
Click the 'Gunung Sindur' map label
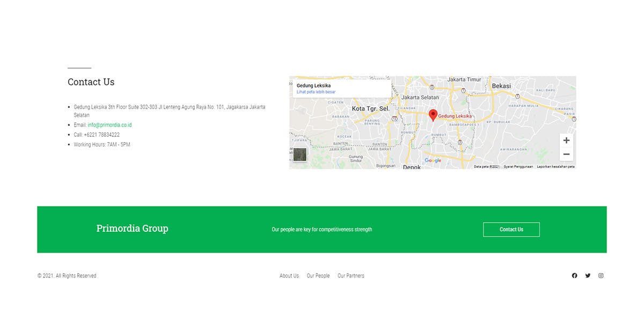[x=356, y=158]
